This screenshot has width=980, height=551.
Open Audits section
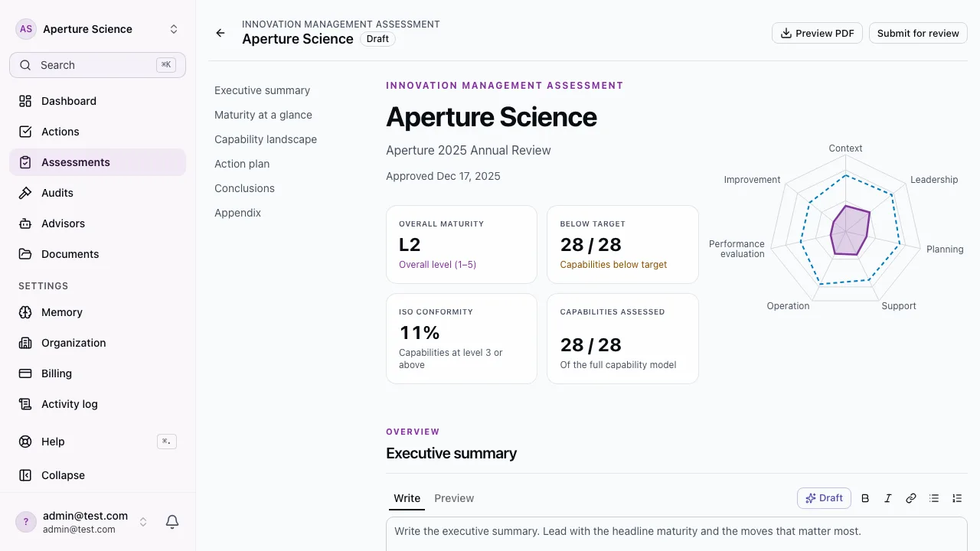(97, 193)
